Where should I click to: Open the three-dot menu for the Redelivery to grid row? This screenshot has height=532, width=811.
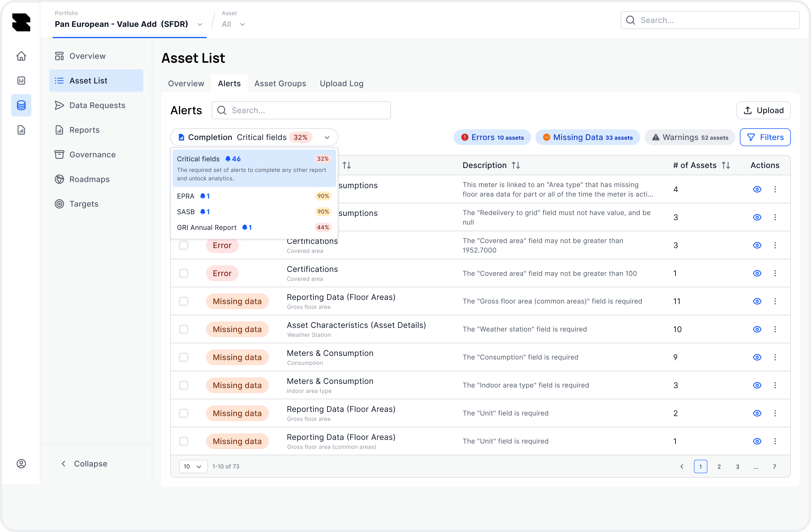(x=775, y=218)
